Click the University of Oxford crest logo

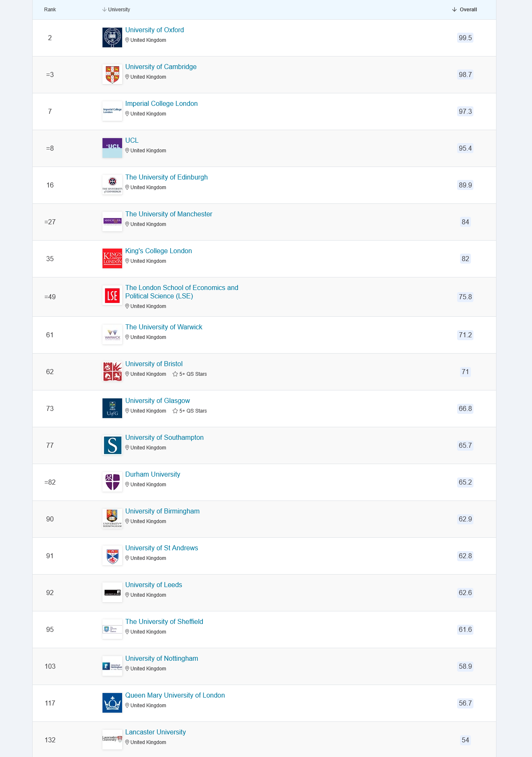(x=112, y=38)
